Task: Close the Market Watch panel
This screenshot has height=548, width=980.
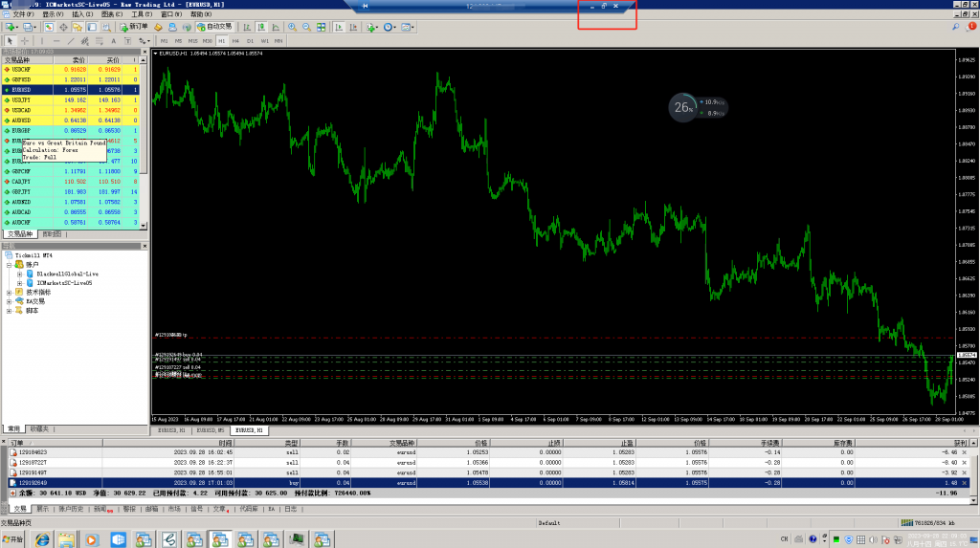Action: click(145, 52)
